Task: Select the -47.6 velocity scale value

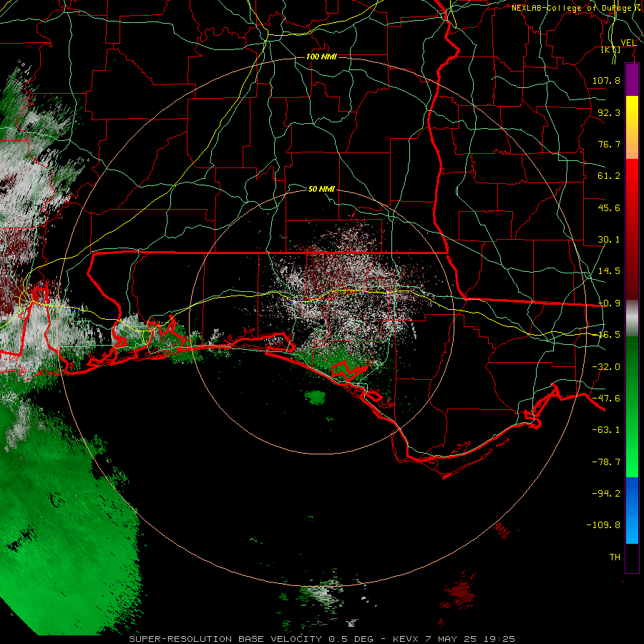Action: point(606,399)
